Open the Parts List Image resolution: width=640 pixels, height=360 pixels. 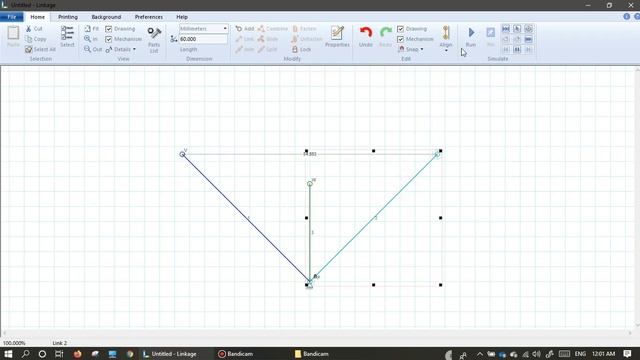point(154,40)
